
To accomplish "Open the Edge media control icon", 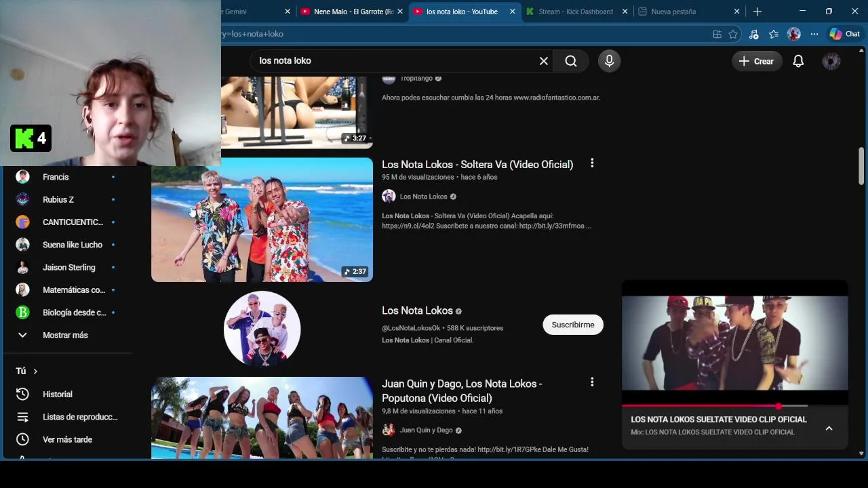I will point(753,34).
